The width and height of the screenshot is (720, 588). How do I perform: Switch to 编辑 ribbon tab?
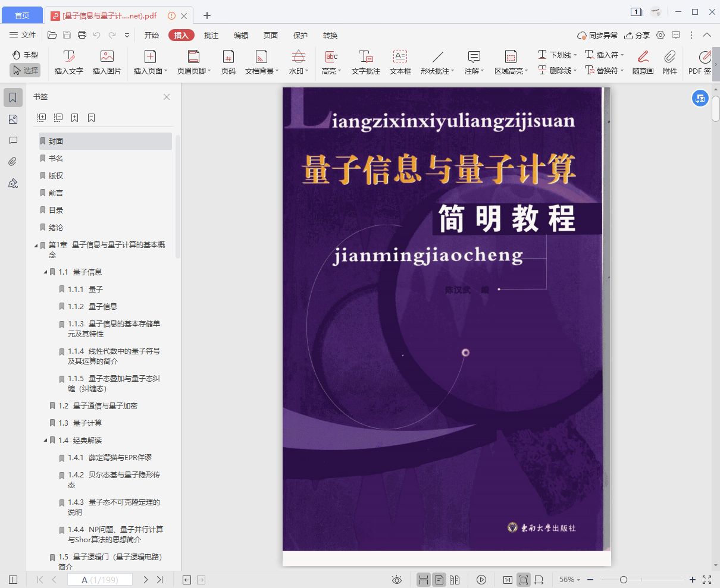[x=241, y=36]
